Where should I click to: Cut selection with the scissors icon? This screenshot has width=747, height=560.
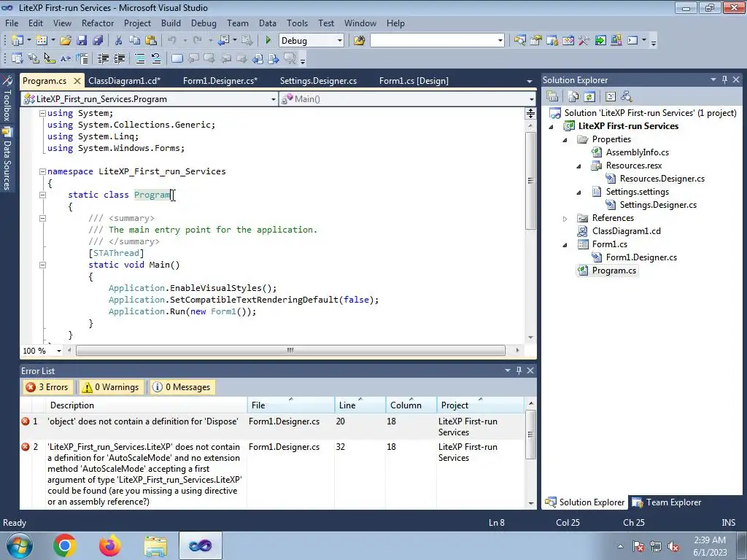point(119,41)
